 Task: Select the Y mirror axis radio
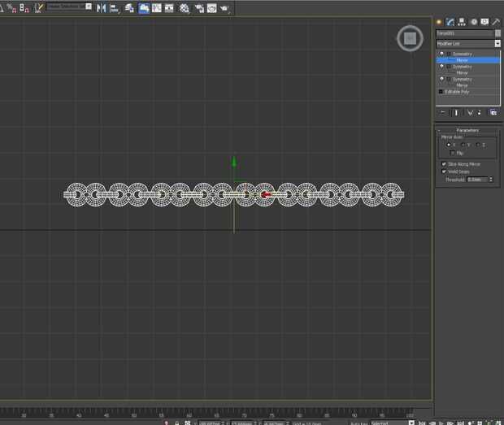(x=463, y=145)
